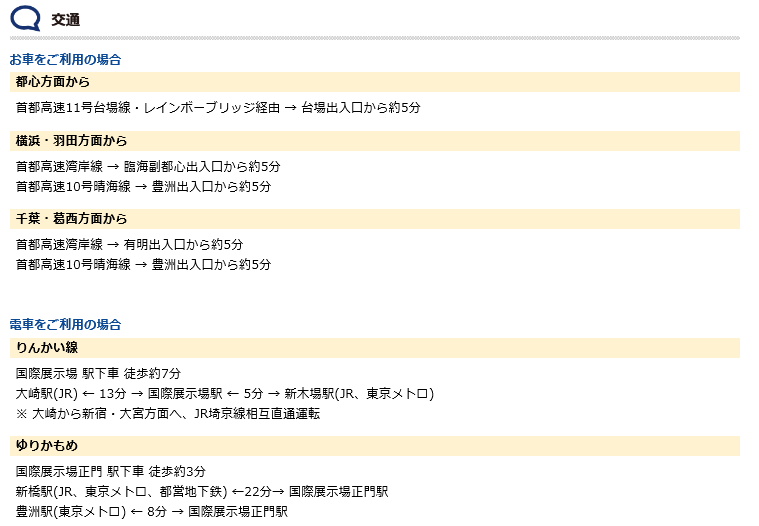Click the 交通 section title
Screen dimensions: 759x526
pos(66,20)
